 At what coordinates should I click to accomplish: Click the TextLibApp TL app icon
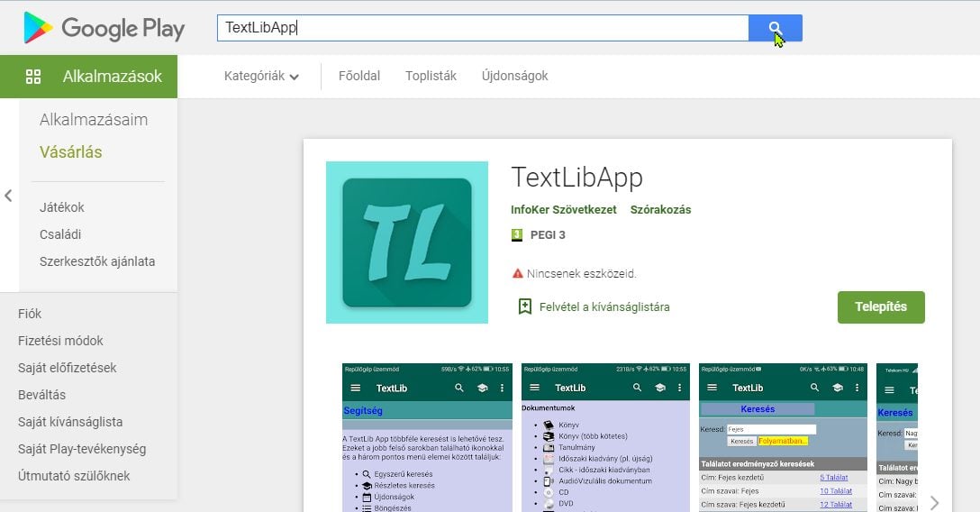[407, 242]
